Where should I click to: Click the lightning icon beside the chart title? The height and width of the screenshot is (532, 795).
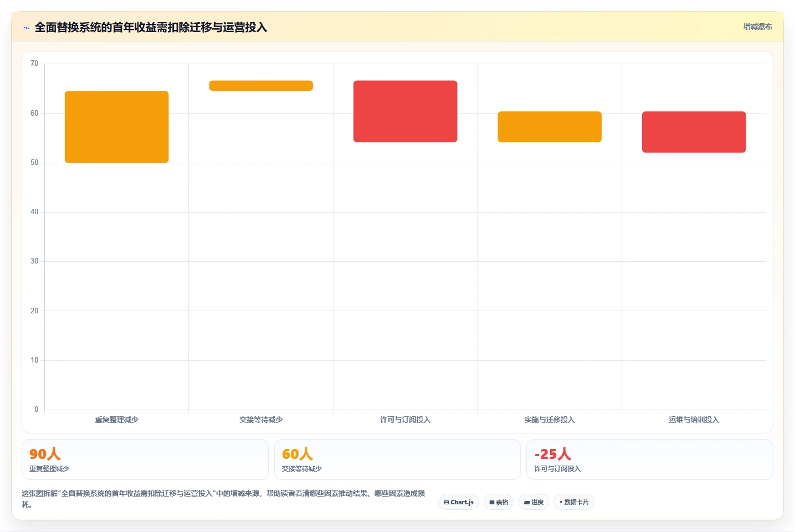(26, 28)
